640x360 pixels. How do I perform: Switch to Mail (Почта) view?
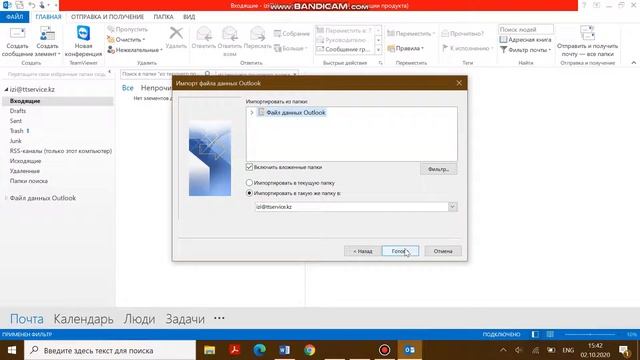click(x=27, y=319)
